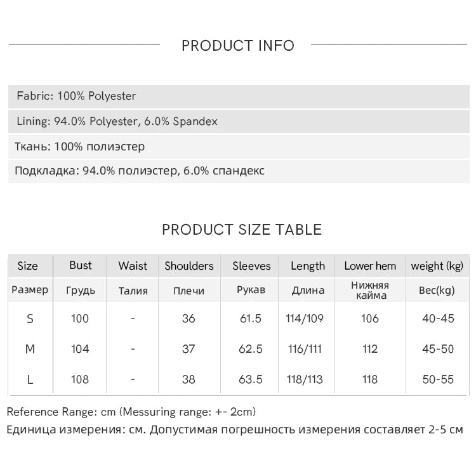Click the Lower hem column header
Viewport: 476px width, 453px height.
pyautogui.click(x=370, y=266)
